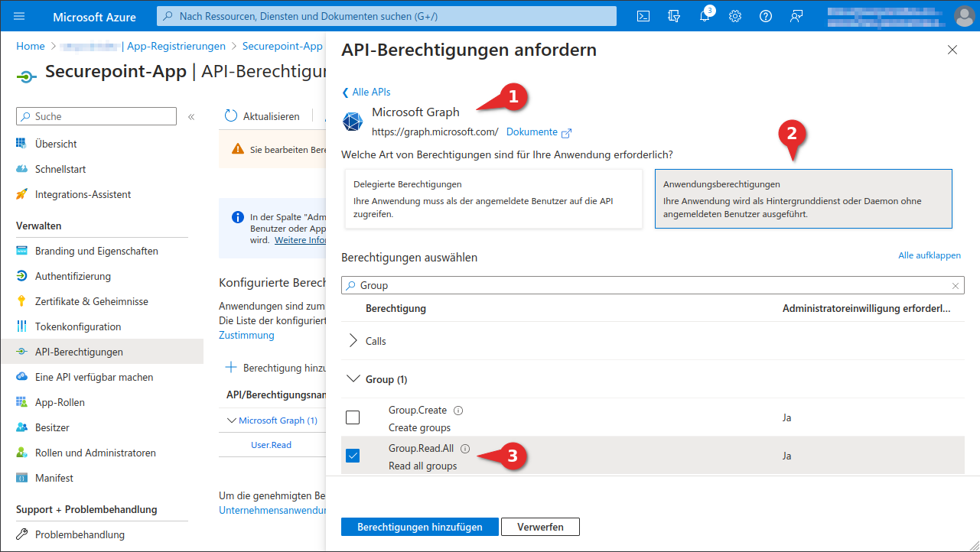Go back to Alle APIs
The width and height of the screenshot is (980, 552).
click(x=366, y=92)
